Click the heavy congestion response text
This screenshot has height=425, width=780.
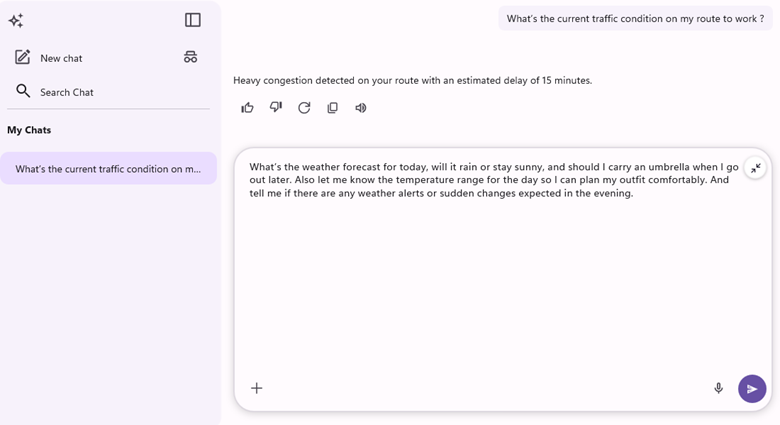[412, 80]
